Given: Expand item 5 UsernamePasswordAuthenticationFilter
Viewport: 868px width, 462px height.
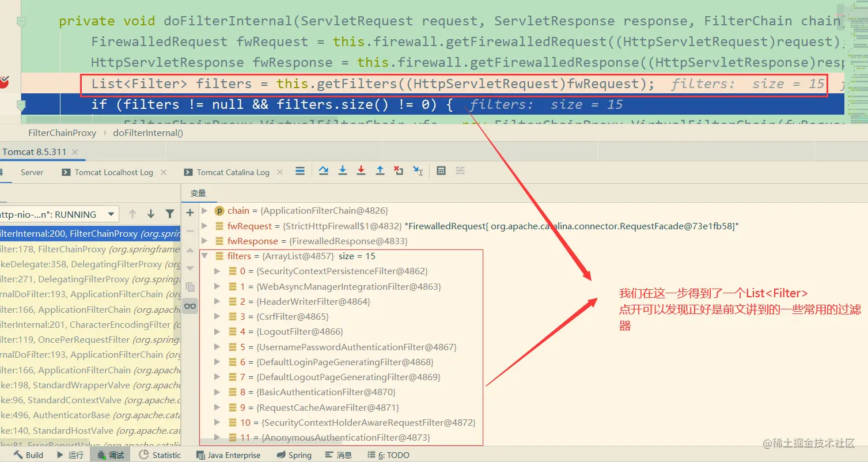Looking at the screenshot, I should click(217, 347).
